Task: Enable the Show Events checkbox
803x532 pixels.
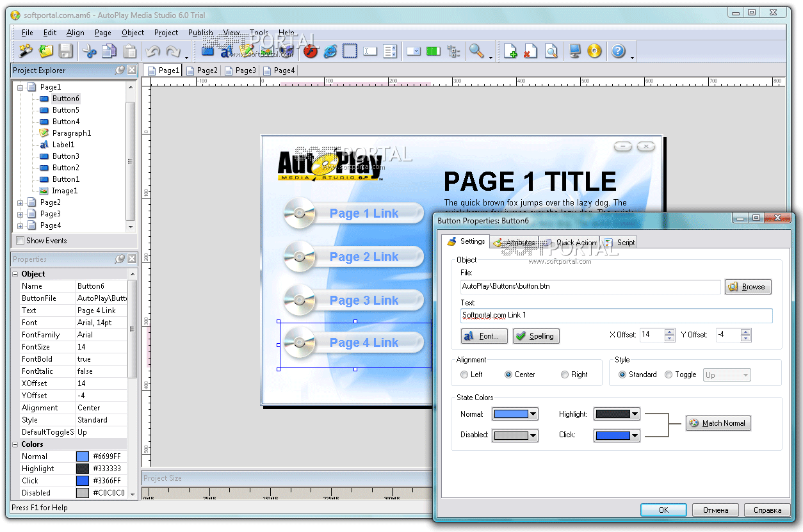Action: (20, 241)
